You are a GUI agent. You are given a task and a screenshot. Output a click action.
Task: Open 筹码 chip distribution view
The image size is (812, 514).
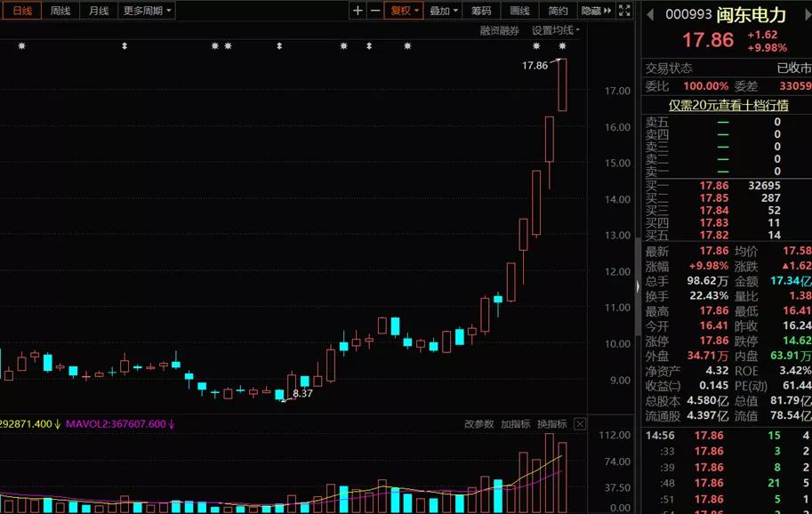point(483,10)
